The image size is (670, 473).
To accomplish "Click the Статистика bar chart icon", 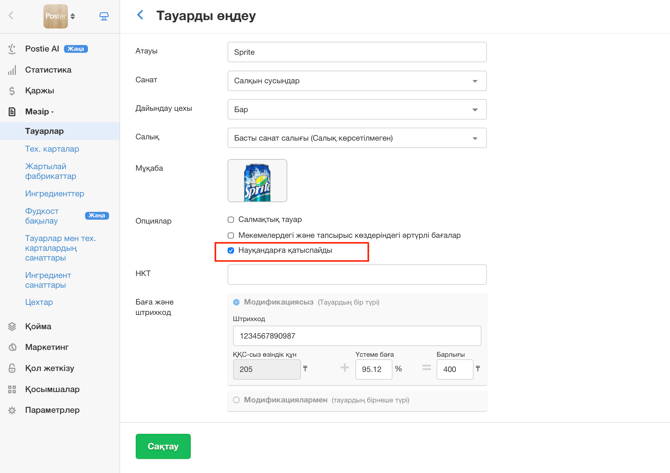I will (12, 70).
